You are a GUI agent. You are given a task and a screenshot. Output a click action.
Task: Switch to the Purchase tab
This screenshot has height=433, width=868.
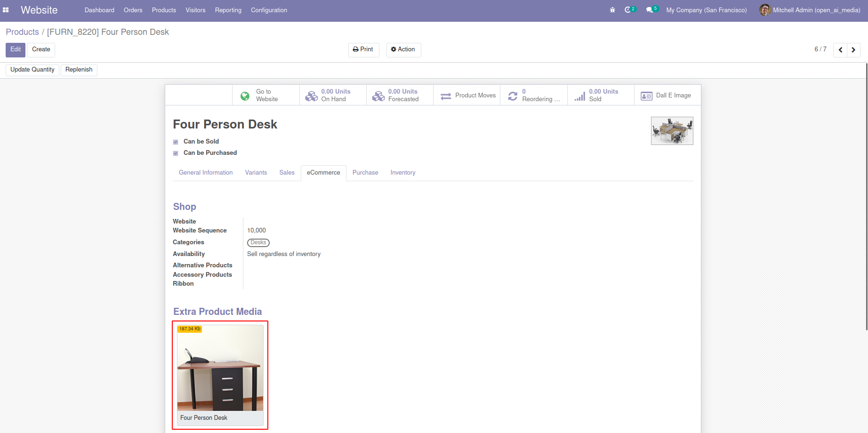365,173
